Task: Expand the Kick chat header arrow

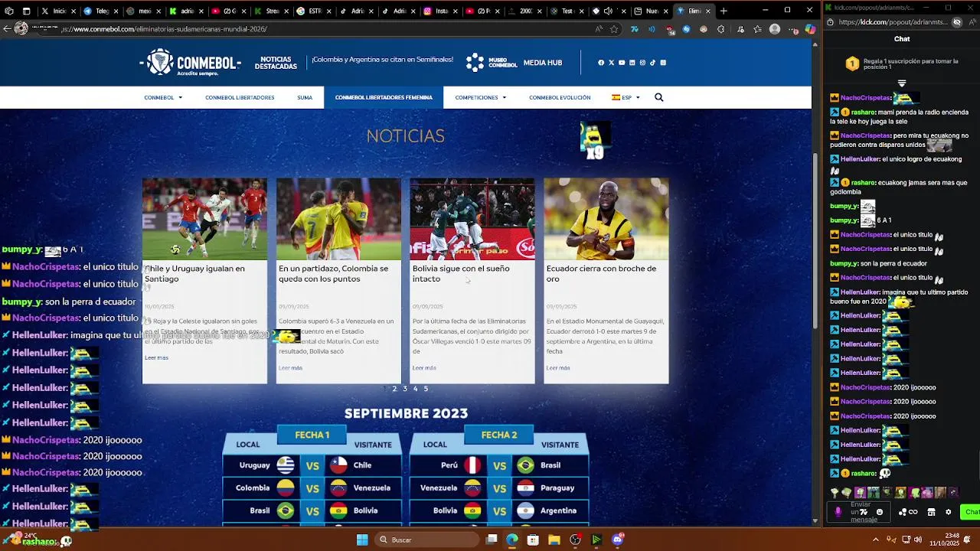Action: pyautogui.click(x=902, y=83)
